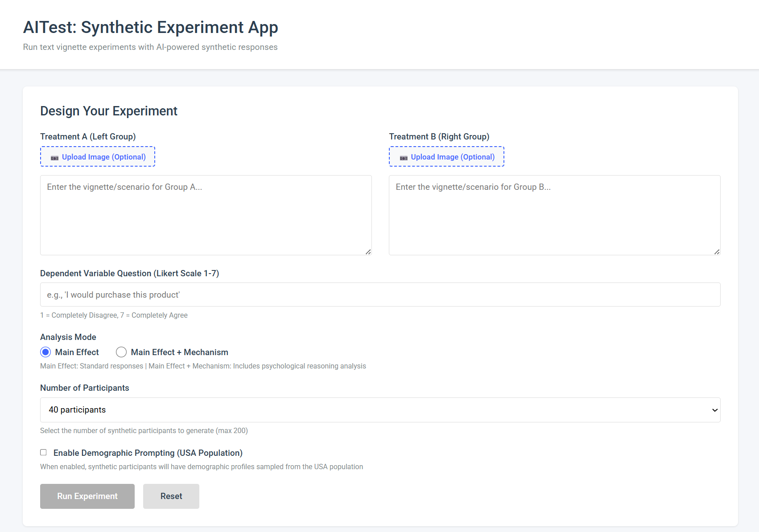Upload an image for Treatment B

click(x=446, y=156)
